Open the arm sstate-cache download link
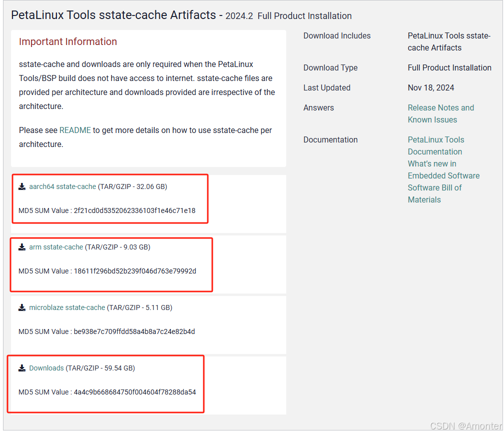This screenshot has height=435, width=504. pyautogui.click(x=56, y=247)
